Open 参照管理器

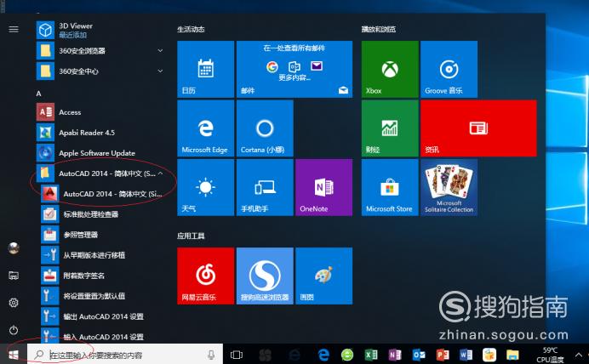[102, 235]
